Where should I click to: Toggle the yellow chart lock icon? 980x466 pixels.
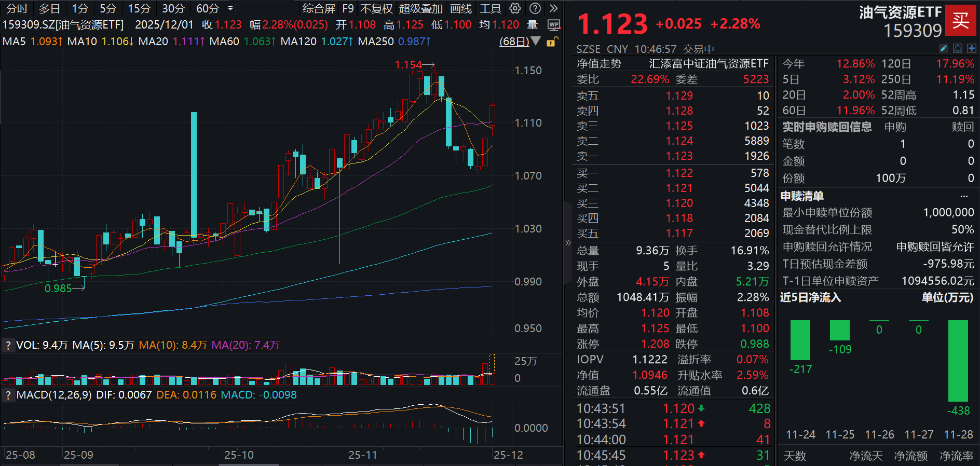click(x=552, y=42)
